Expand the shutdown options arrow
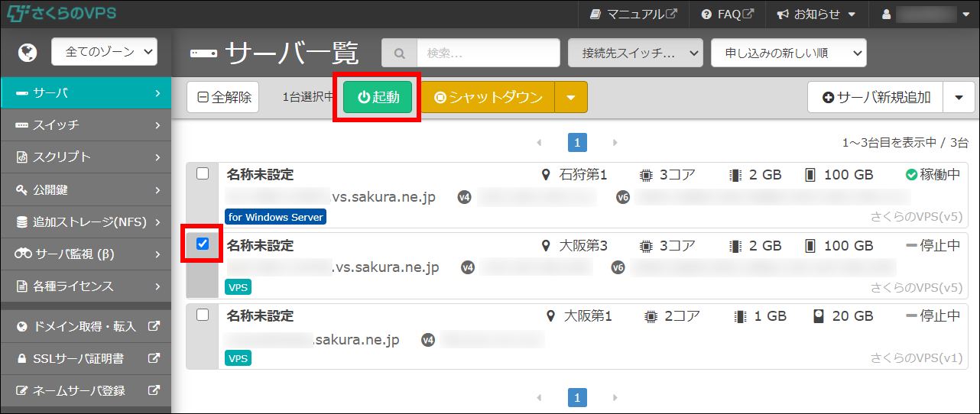Image resolution: width=980 pixels, height=414 pixels. [x=571, y=97]
